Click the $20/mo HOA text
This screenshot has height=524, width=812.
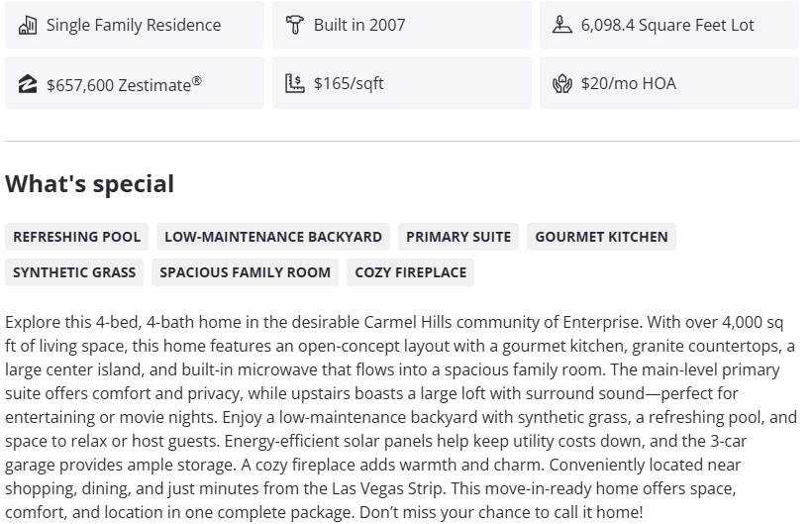pyautogui.click(x=629, y=83)
